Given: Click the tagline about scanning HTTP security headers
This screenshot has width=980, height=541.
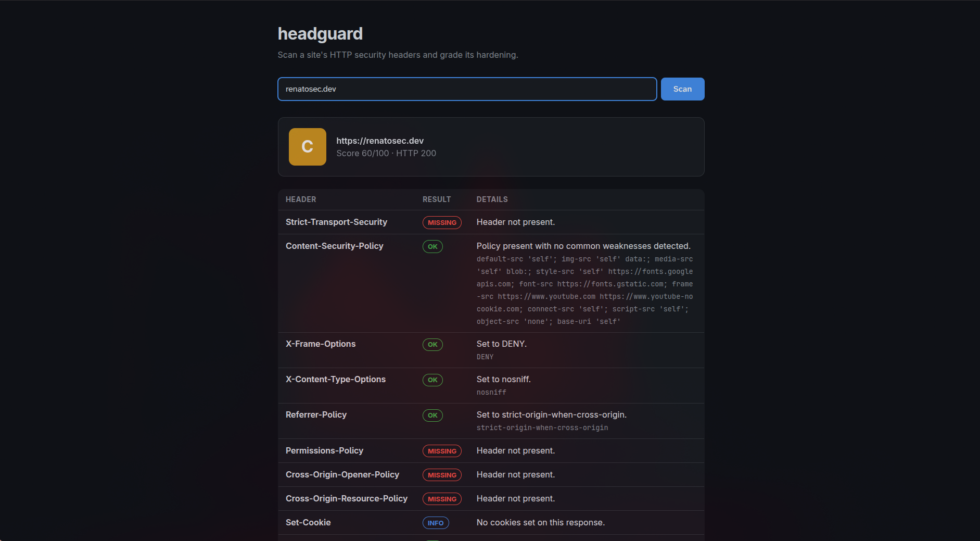Looking at the screenshot, I should tap(398, 55).
